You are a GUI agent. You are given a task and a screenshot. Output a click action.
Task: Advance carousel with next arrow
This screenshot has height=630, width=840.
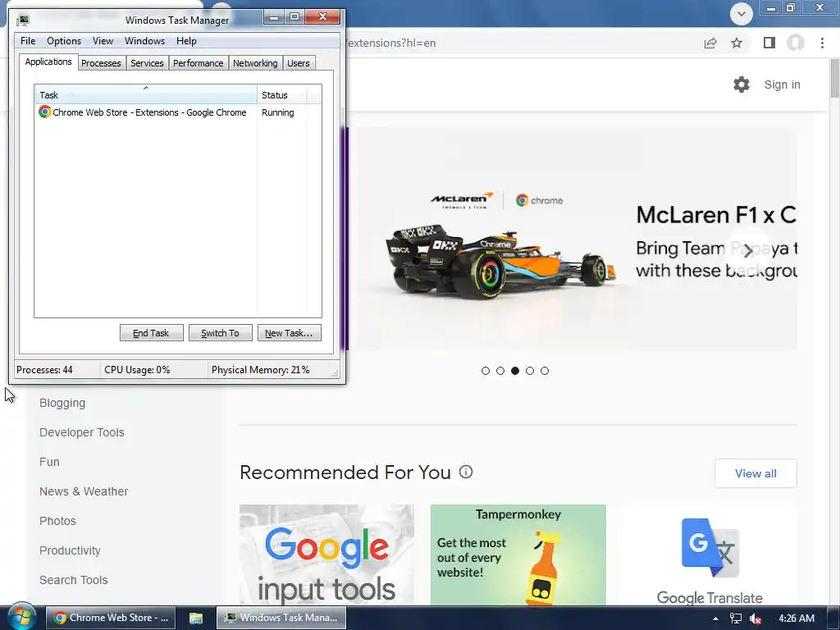click(x=748, y=251)
